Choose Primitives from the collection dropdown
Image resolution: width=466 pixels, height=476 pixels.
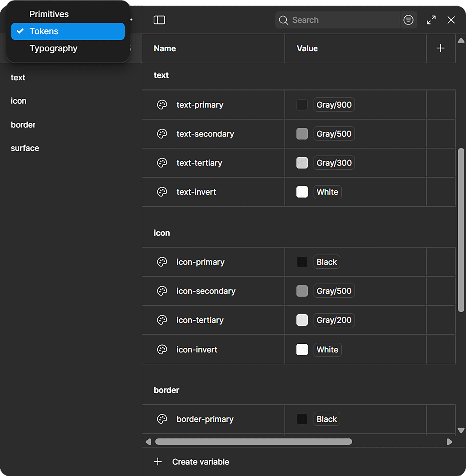click(x=49, y=14)
